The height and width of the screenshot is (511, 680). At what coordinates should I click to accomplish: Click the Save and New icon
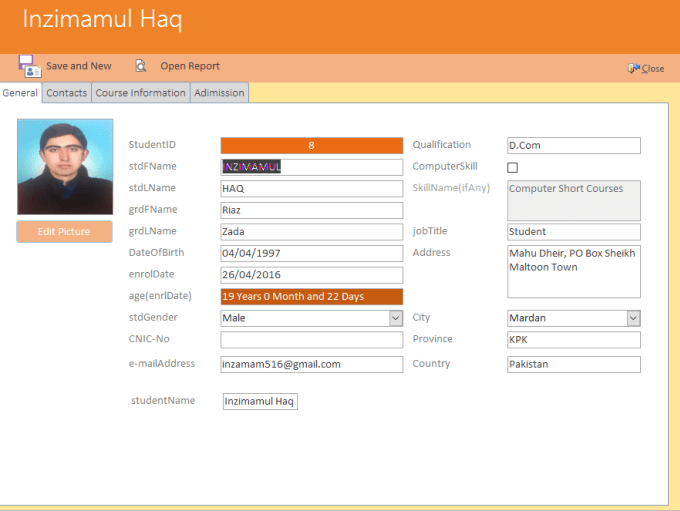tap(29, 66)
